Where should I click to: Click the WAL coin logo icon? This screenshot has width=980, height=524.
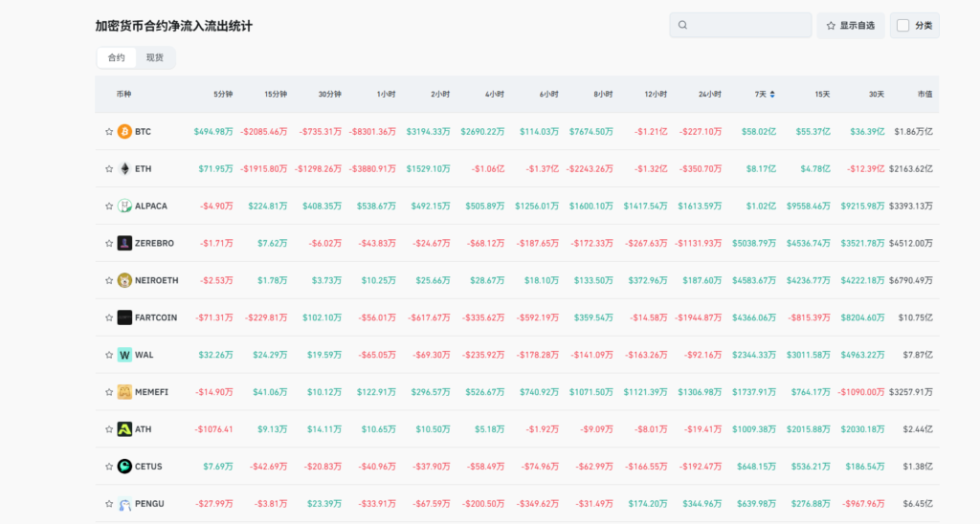tap(124, 355)
